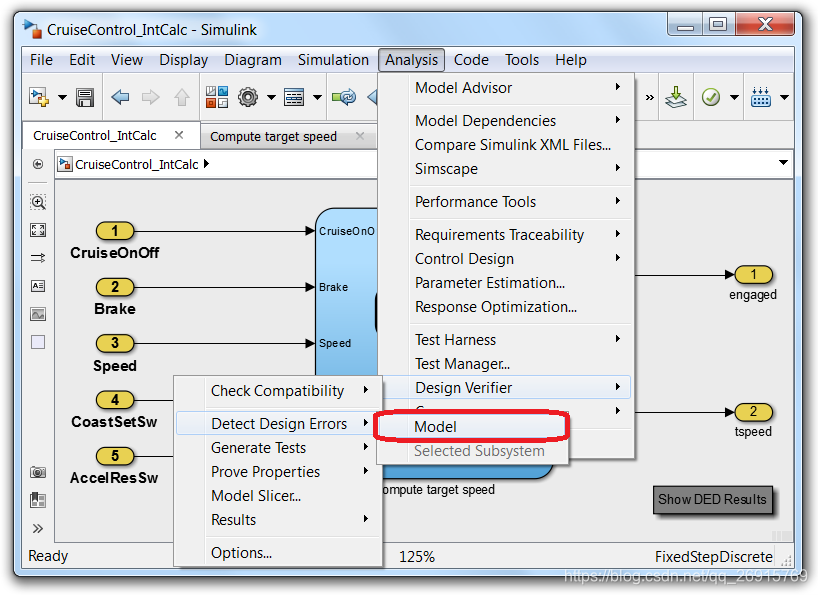Open Model Configuration Parameters gear icon
The height and width of the screenshot is (595, 818).
coord(248,97)
